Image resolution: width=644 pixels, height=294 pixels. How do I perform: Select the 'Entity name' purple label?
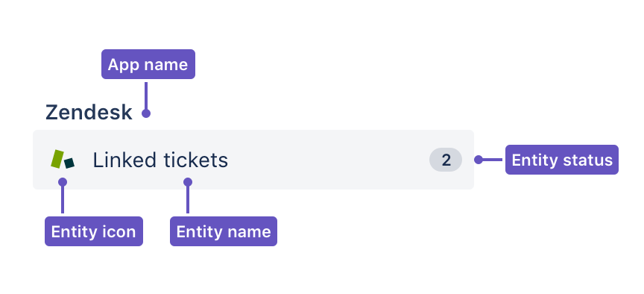[224, 231]
